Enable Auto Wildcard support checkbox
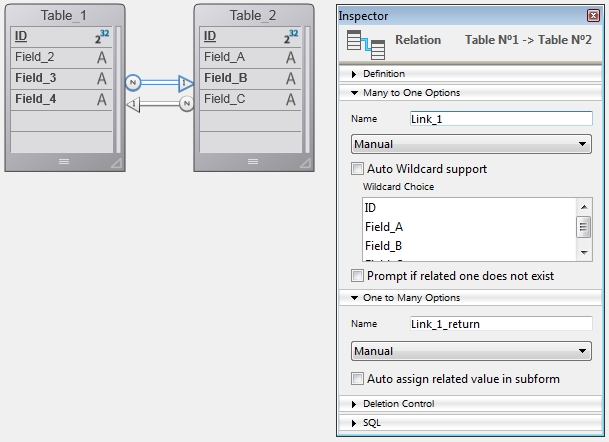Screen dimensions: 609x442 (x=358, y=169)
